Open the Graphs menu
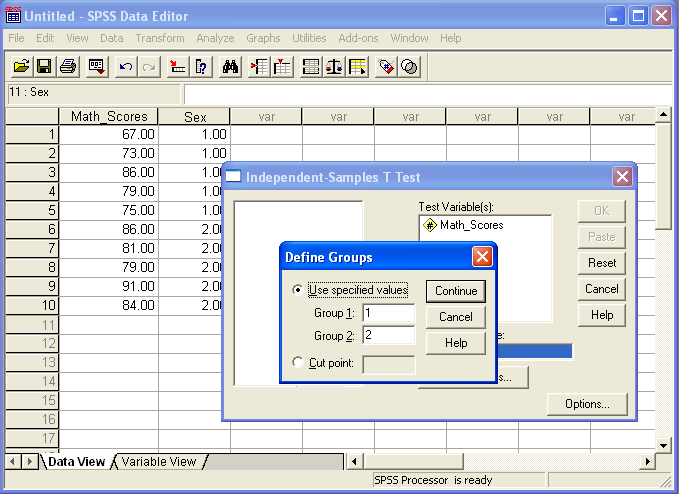679x494 pixels. coord(263,38)
